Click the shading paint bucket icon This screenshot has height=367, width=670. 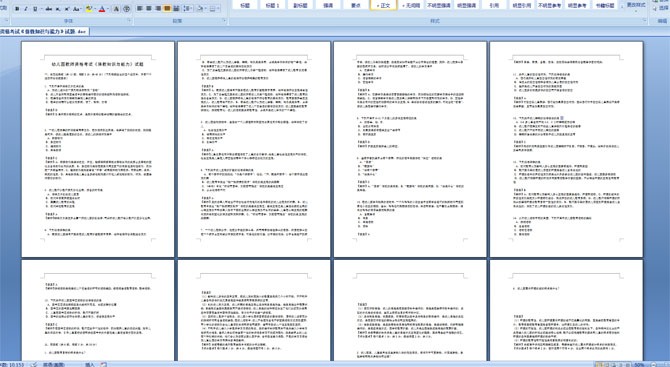click(x=200, y=8)
